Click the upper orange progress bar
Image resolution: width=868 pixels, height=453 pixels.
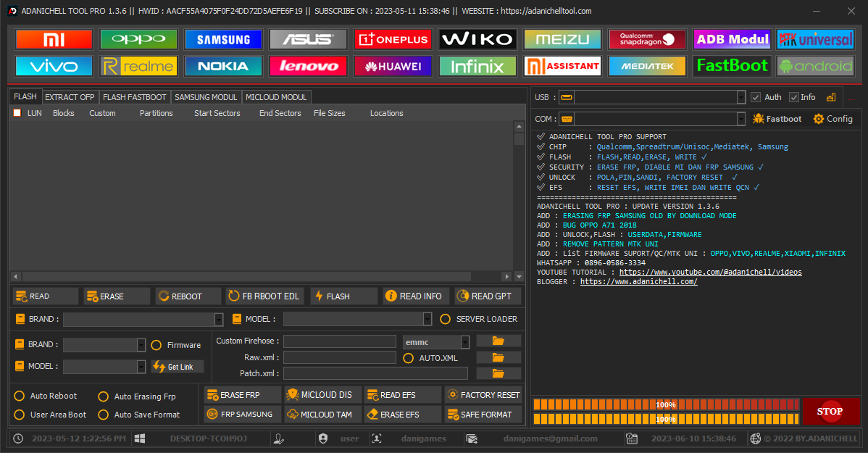pyautogui.click(x=665, y=404)
